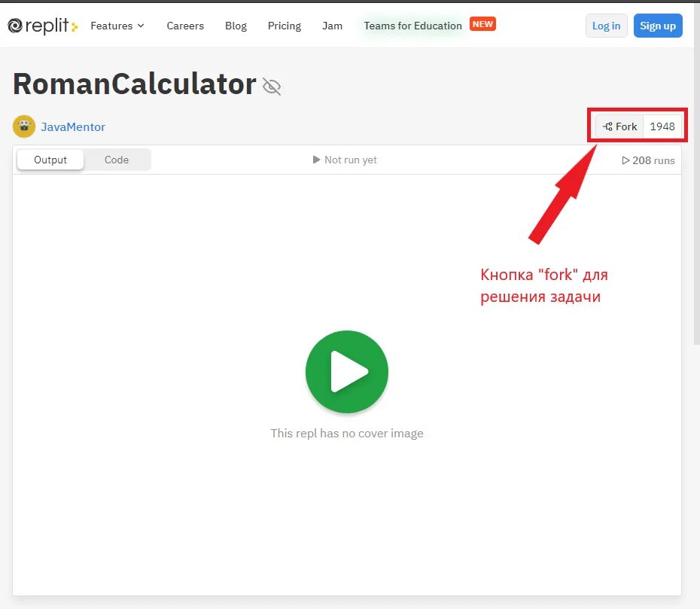Switch to the Code tab

(117, 160)
